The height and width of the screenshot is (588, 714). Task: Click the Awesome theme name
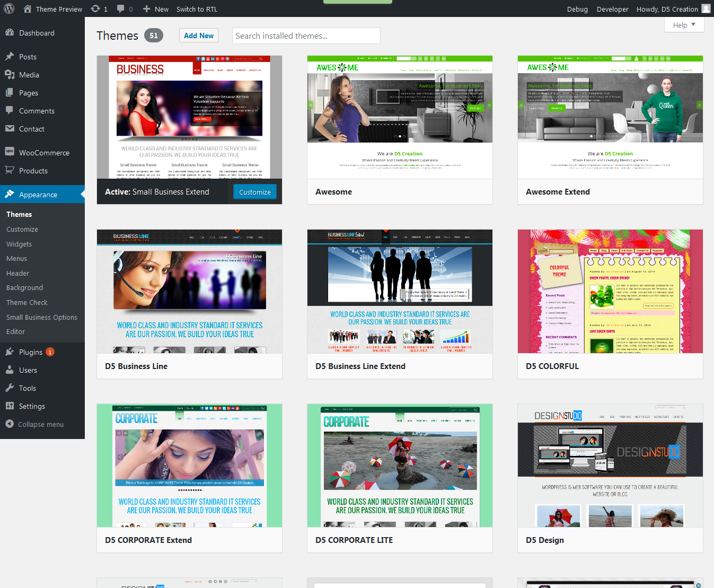point(333,192)
